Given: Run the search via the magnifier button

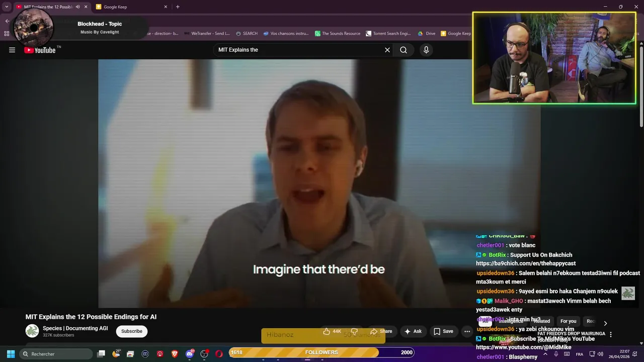Looking at the screenshot, I should coord(404,50).
